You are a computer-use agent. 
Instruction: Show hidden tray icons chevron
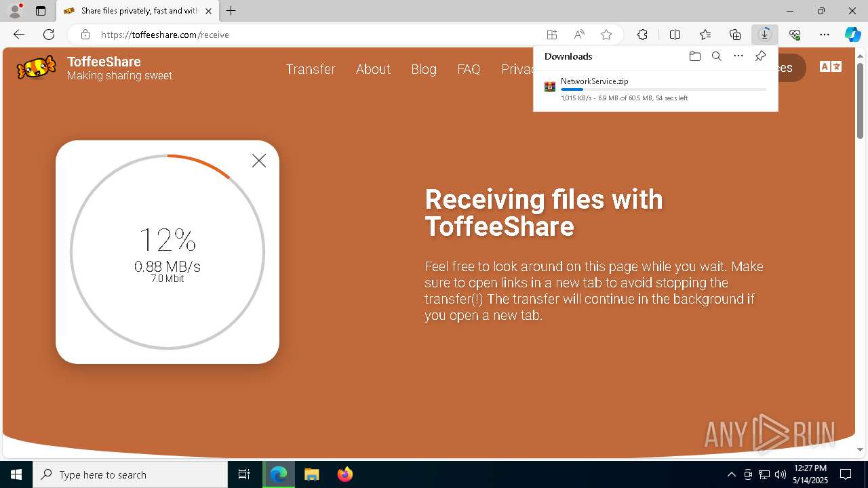click(x=731, y=474)
